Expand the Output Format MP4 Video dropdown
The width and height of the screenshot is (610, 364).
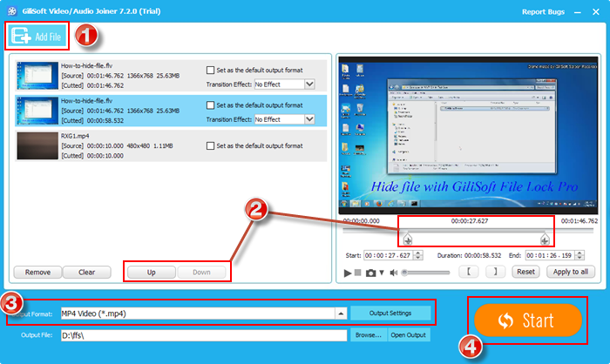(341, 313)
